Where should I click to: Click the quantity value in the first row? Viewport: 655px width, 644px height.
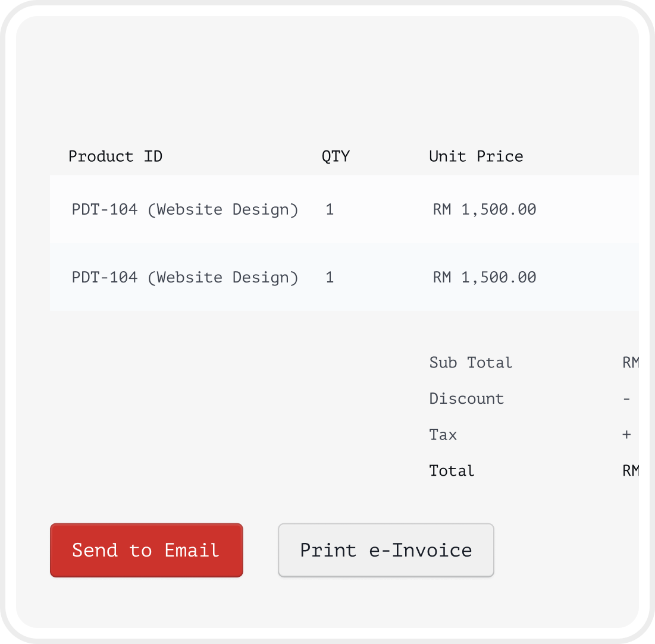pyautogui.click(x=330, y=209)
